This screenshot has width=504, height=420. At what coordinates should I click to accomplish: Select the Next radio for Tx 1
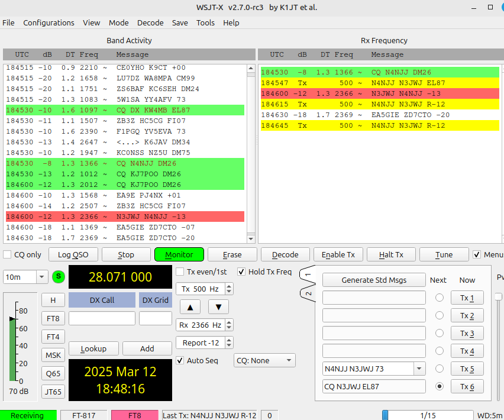coord(440,298)
